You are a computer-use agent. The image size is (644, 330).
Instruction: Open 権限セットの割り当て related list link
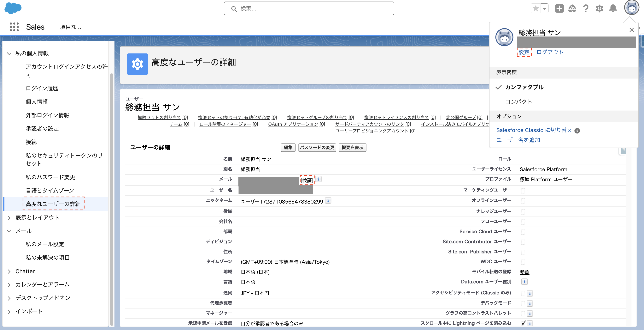[x=163, y=117]
